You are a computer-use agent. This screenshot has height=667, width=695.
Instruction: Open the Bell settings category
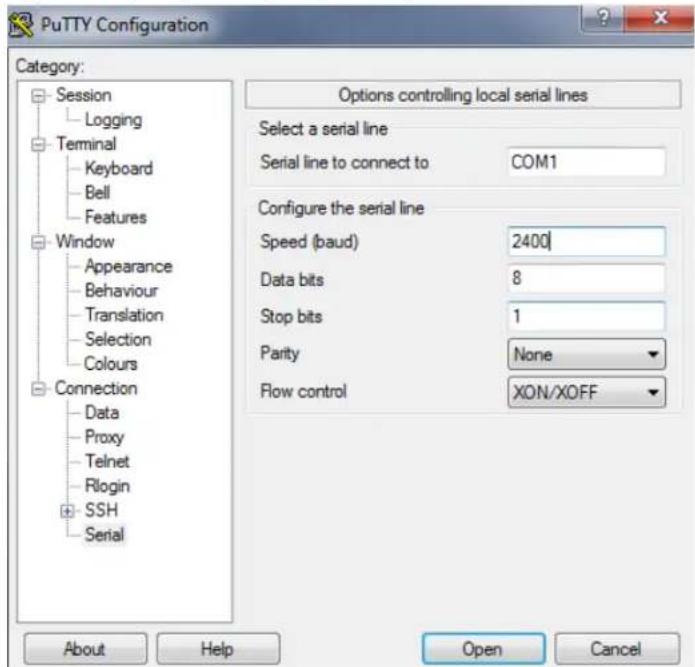(x=97, y=193)
